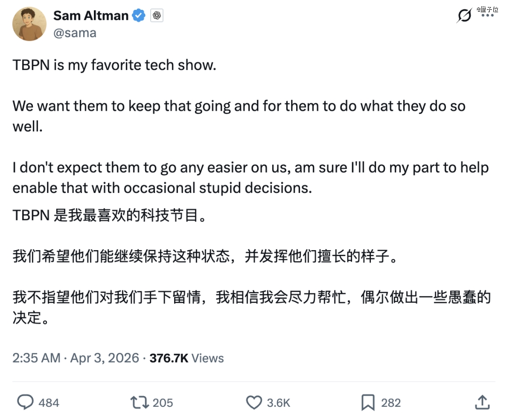
Task: Click the Sam Altman display name
Action: click(91, 15)
